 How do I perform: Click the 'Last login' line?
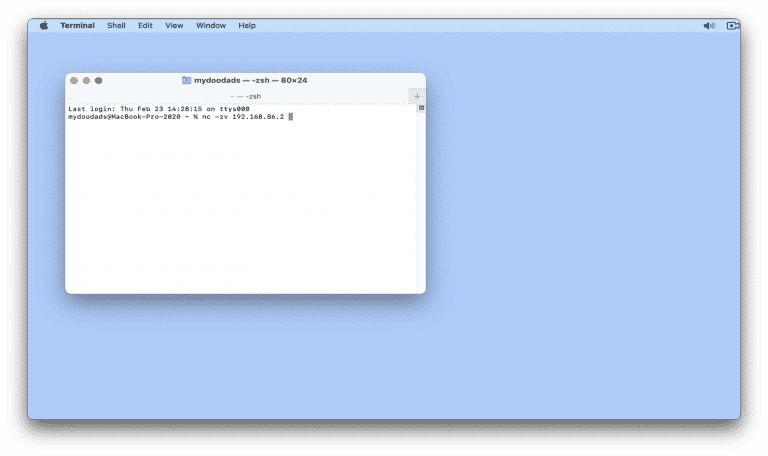tap(159, 109)
